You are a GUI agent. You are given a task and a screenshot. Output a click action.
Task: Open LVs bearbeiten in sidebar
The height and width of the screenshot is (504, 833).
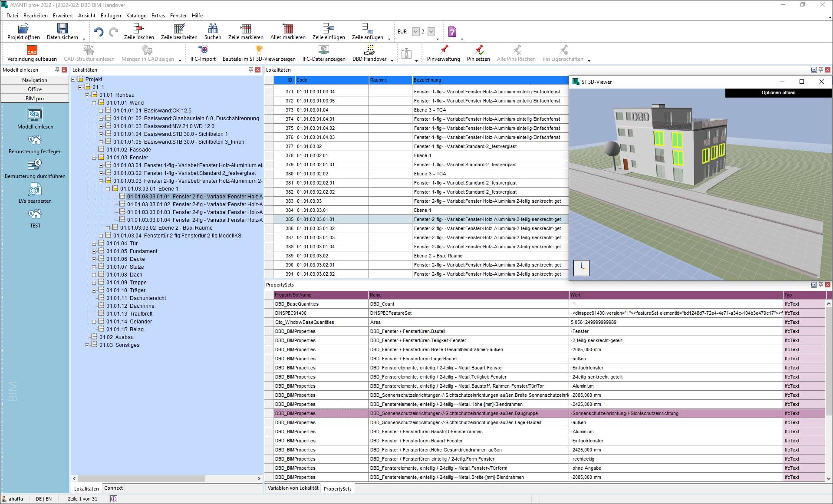coord(35,189)
